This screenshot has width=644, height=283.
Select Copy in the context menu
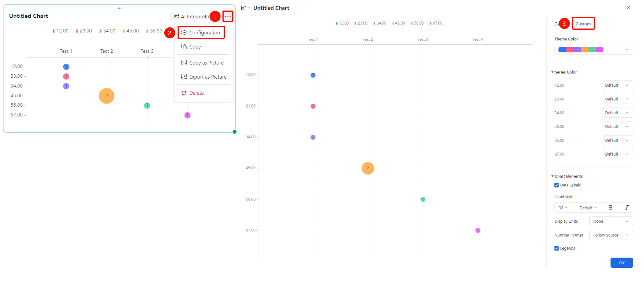[191, 47]
